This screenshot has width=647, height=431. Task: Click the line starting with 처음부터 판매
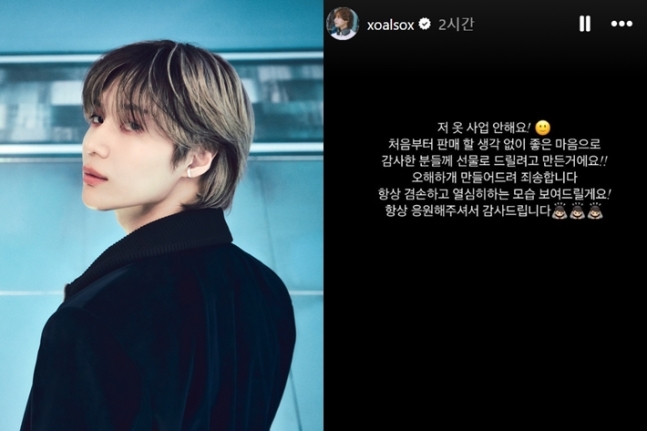point(494,144)
